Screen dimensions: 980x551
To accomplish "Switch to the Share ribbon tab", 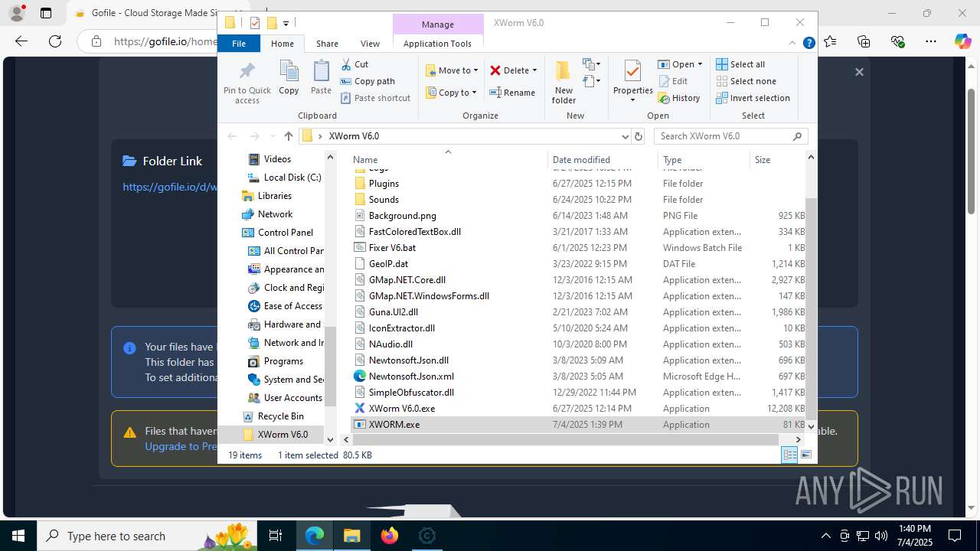I will pos(327,44).
